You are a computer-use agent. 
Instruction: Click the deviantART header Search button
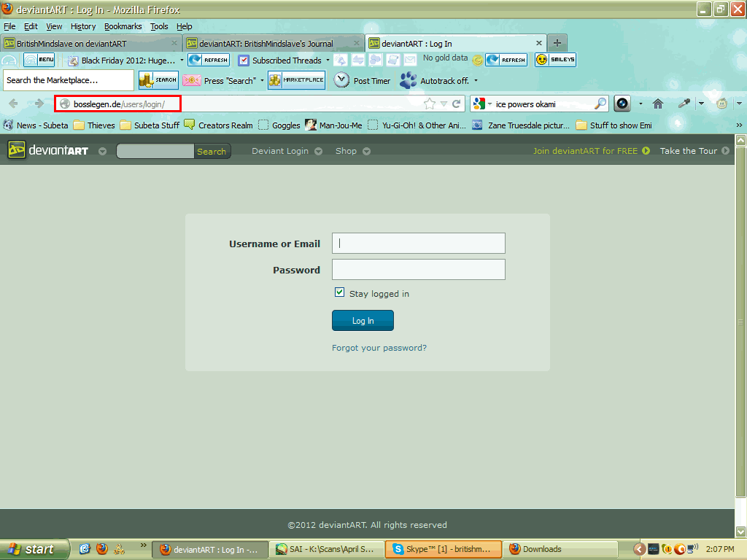(212, 152)
